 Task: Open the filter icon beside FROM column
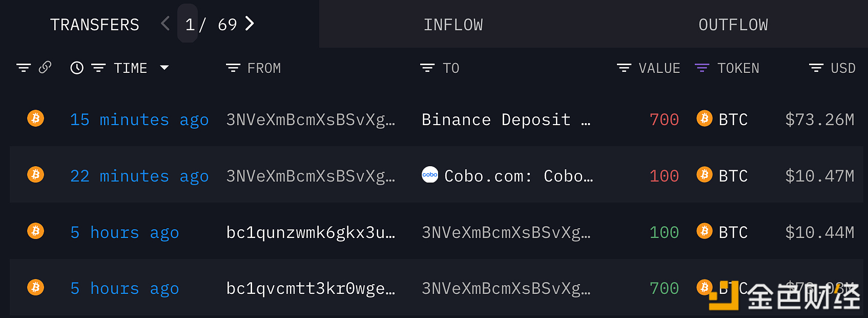[x=232, y=67]
